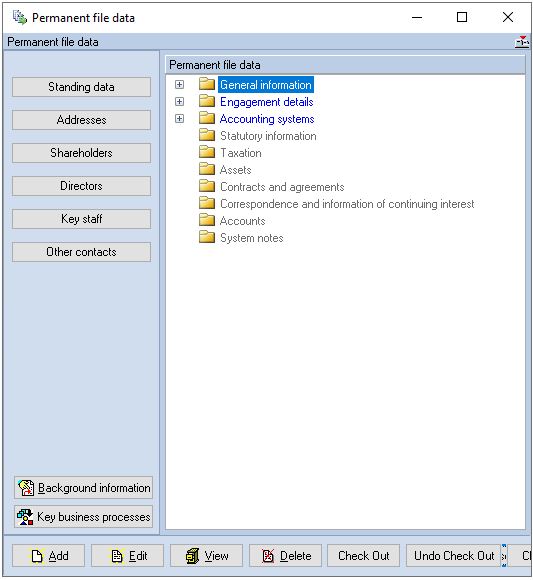Select the Engagement details tree item

coord(266,102)
